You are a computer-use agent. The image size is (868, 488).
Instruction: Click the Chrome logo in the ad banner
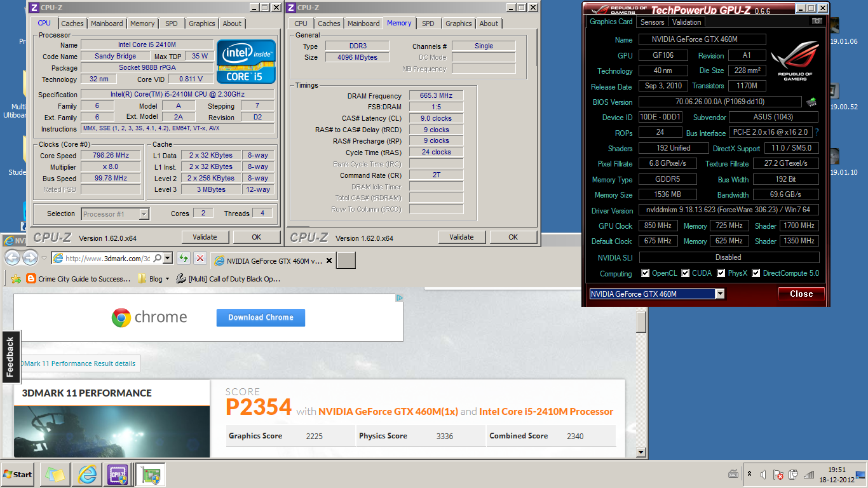tap(121, 318)
